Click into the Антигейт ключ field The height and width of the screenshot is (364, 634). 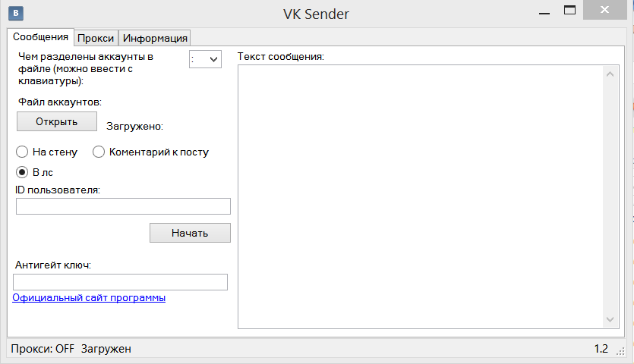click(x=120, y=282)
